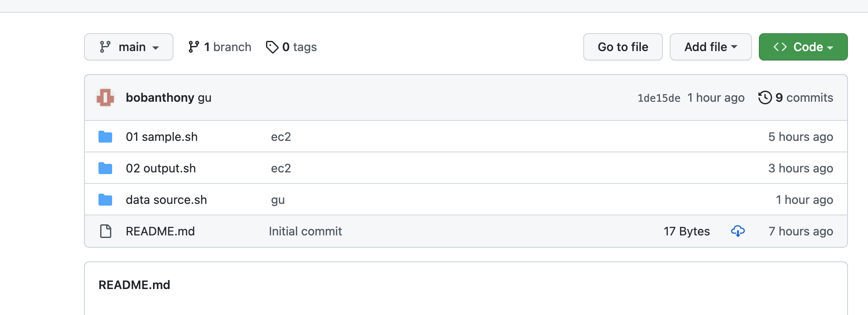Screen dimensions: 868x315
Task: Click the code brackets icon in the Code button
Action: pos(780,47)
